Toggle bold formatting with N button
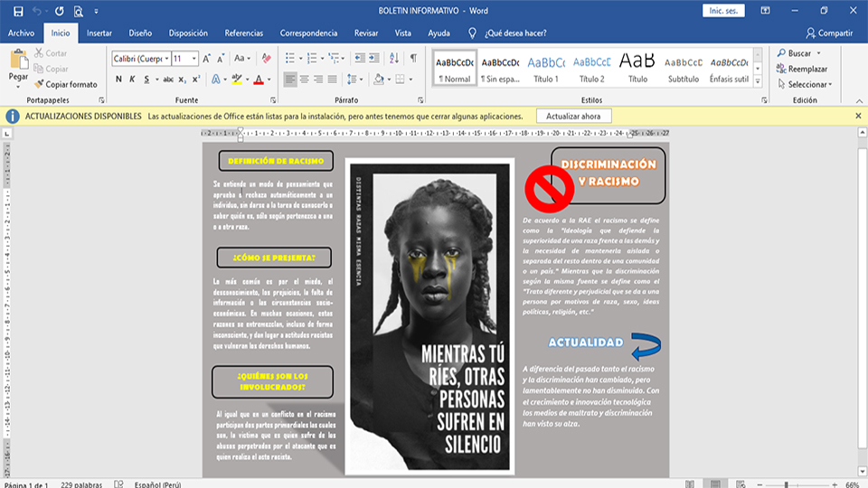The image size is (868, 488). [118, 80]
